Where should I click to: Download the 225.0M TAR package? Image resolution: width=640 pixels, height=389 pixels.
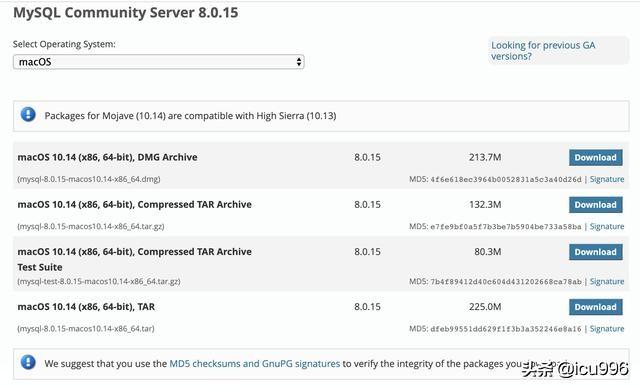click(x=596, y=307)
